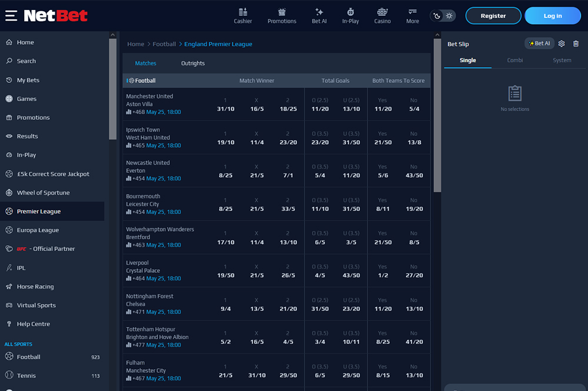Open the hamburger menu

coord(11,16)
